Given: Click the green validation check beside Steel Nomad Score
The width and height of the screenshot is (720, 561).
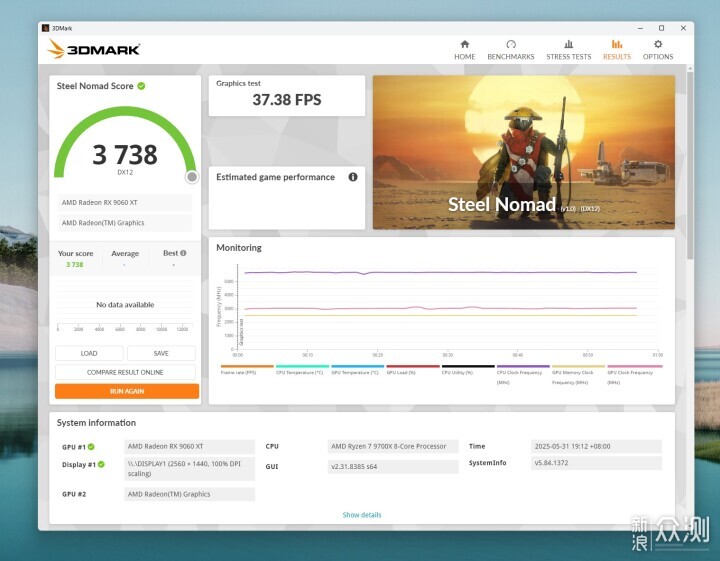Looking at the screenshot, I should coord(141,86).
